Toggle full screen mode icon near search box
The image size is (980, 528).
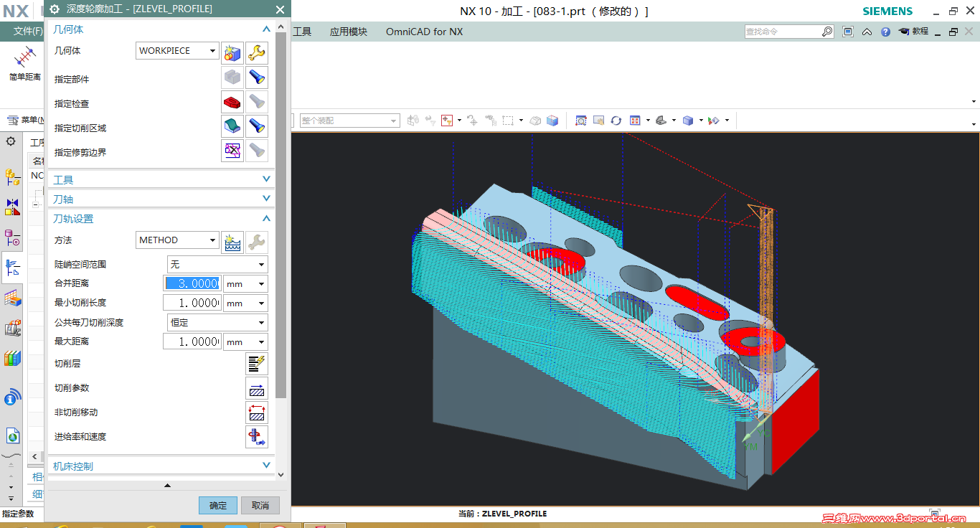point(848,32)
